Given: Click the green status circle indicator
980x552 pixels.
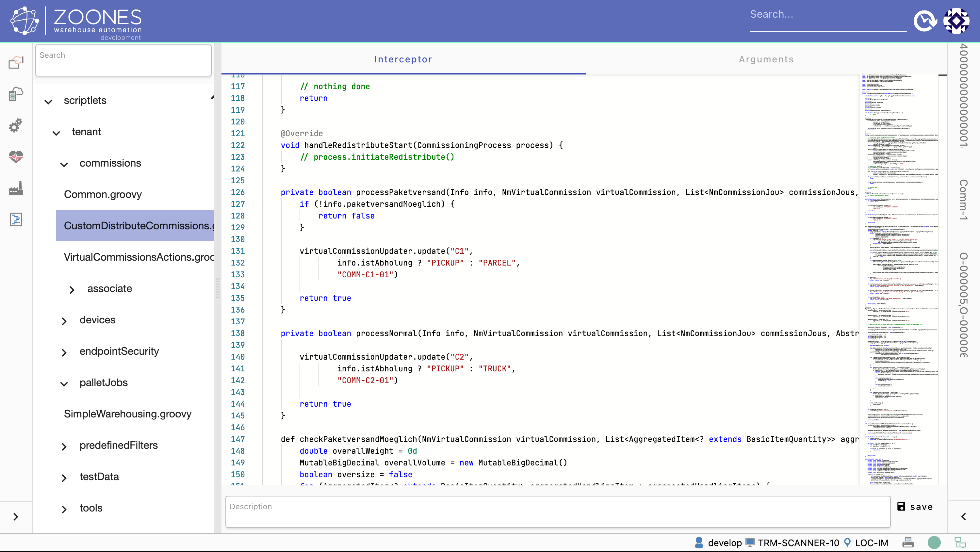Looking at the screenshot, I should [934, 542].
